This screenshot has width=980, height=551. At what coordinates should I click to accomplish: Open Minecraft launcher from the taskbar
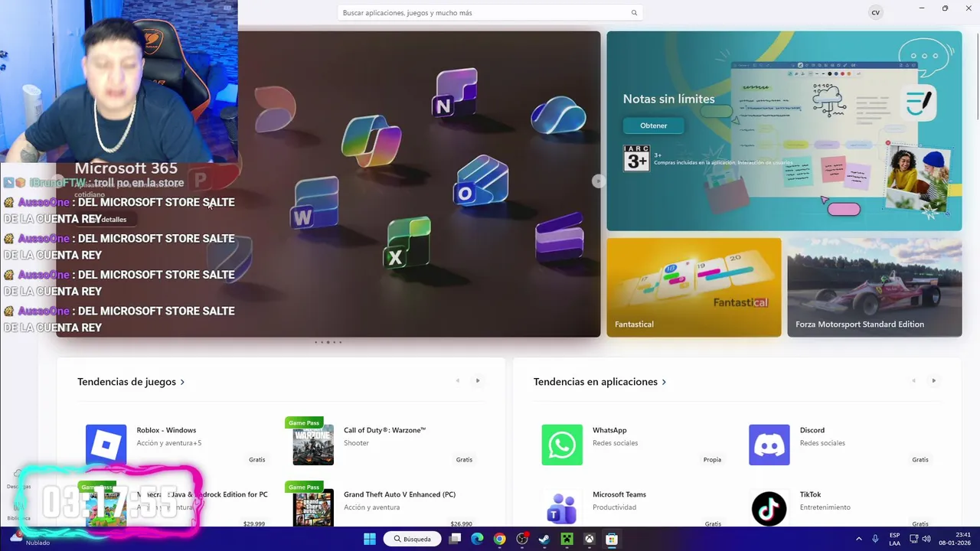pos(567,539)
